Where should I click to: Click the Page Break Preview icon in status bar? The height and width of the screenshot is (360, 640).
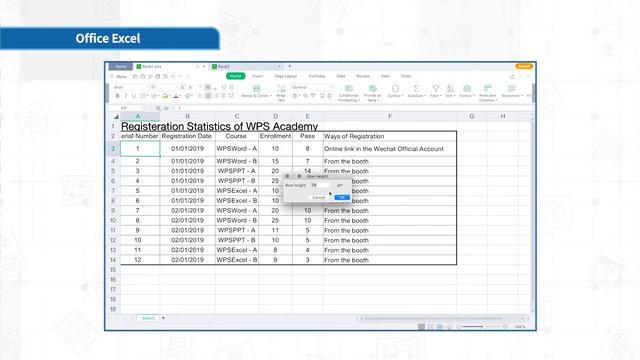[440, 327]
